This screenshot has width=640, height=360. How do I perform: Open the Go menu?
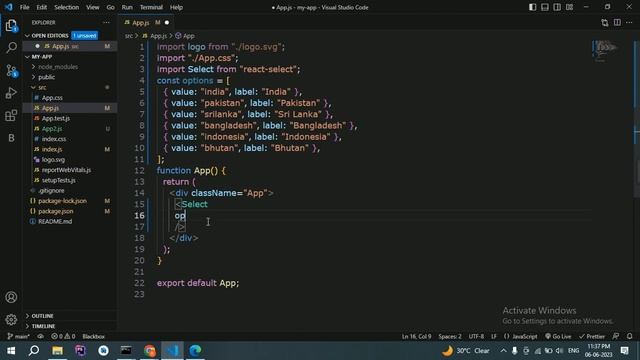click(x=110, y=7)
